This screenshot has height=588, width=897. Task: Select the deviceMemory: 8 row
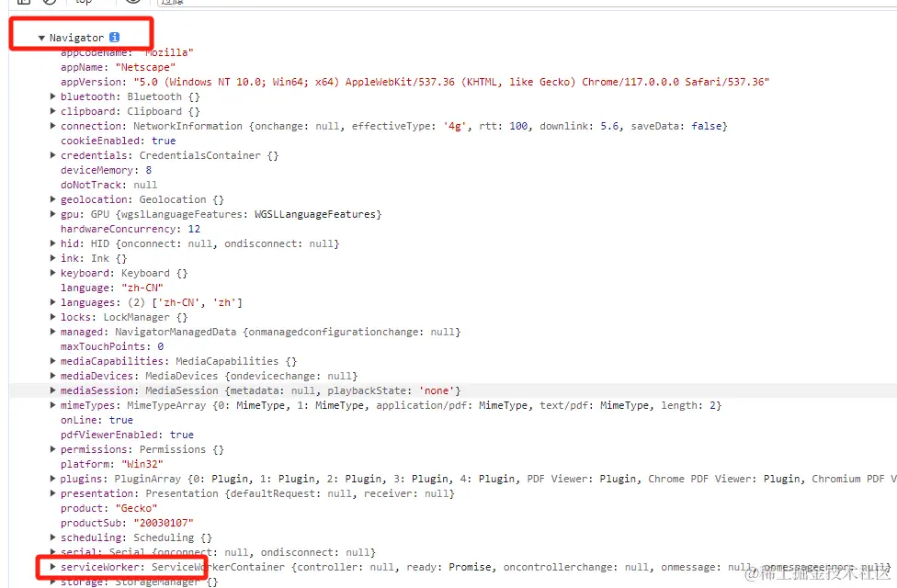[106, 170]
